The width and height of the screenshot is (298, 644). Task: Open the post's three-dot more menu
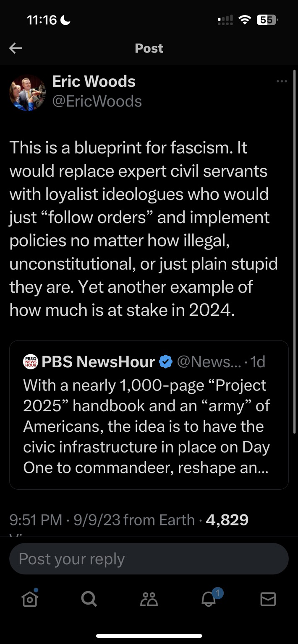pos(282,81)
